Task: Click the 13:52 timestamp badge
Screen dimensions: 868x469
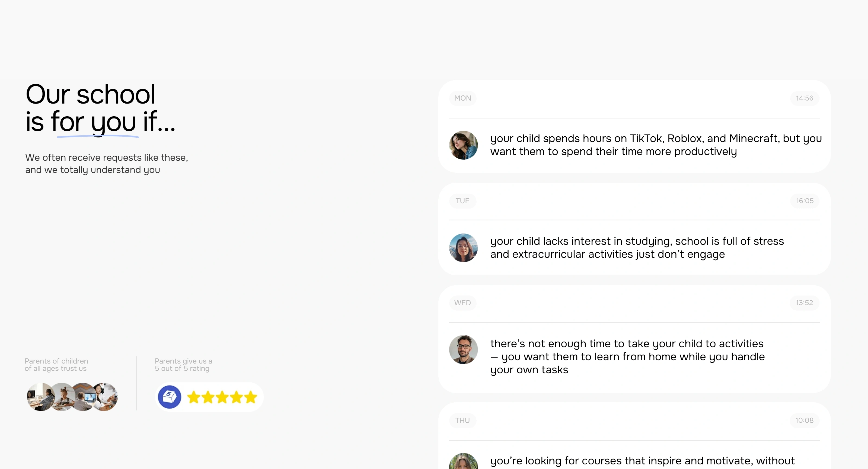Action: [x=805, y=303]
